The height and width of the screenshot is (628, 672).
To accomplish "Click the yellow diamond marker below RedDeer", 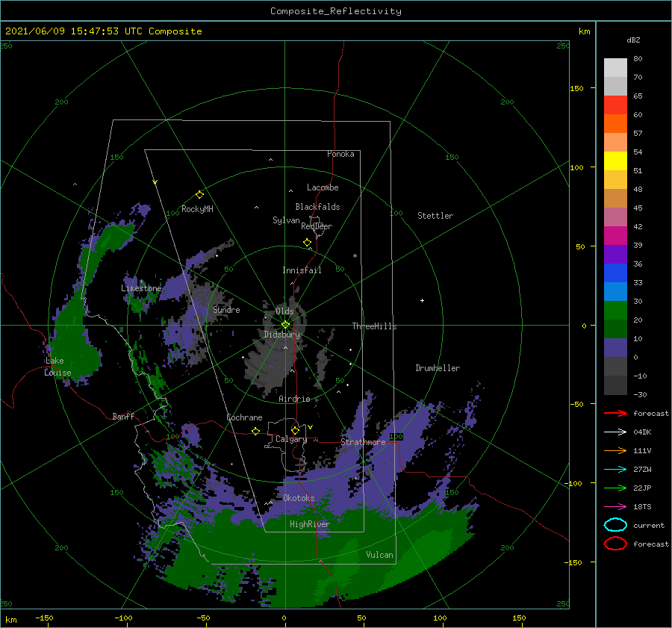I will click(x=307, y=243).
